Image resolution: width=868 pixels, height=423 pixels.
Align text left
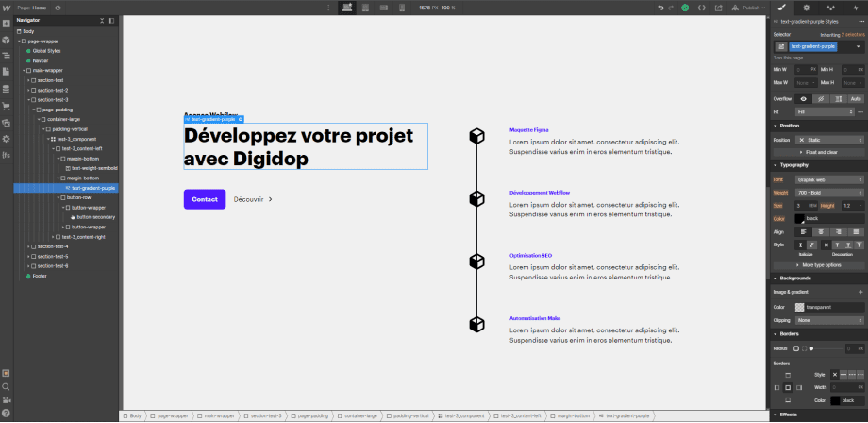(x=803, y=231)
